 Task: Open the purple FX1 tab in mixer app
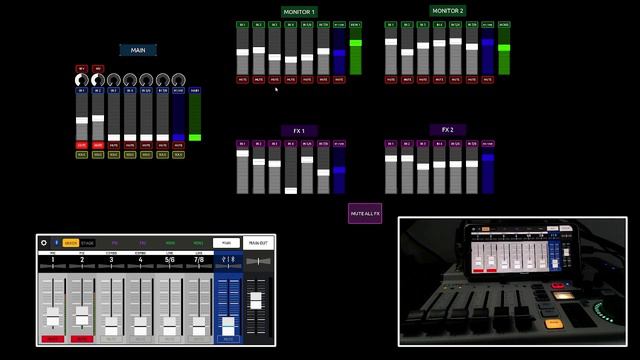115,243
